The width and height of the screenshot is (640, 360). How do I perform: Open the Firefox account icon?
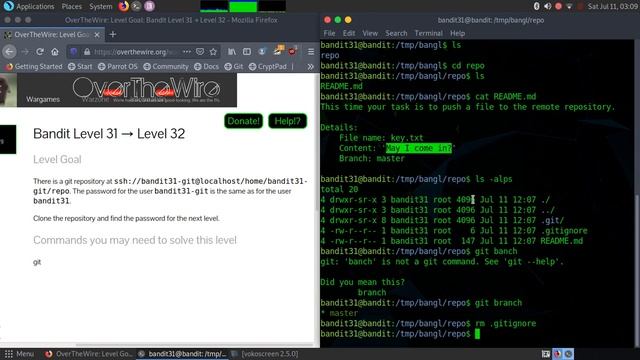(x=262, y=52)
